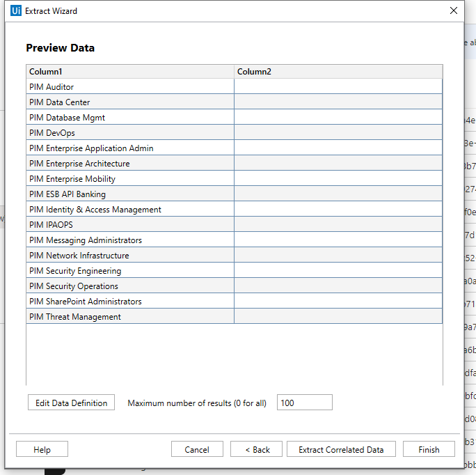Close the Extract Wizard dialog
Image resolution: width=476 pixels, height=475 pixels.
454,10
